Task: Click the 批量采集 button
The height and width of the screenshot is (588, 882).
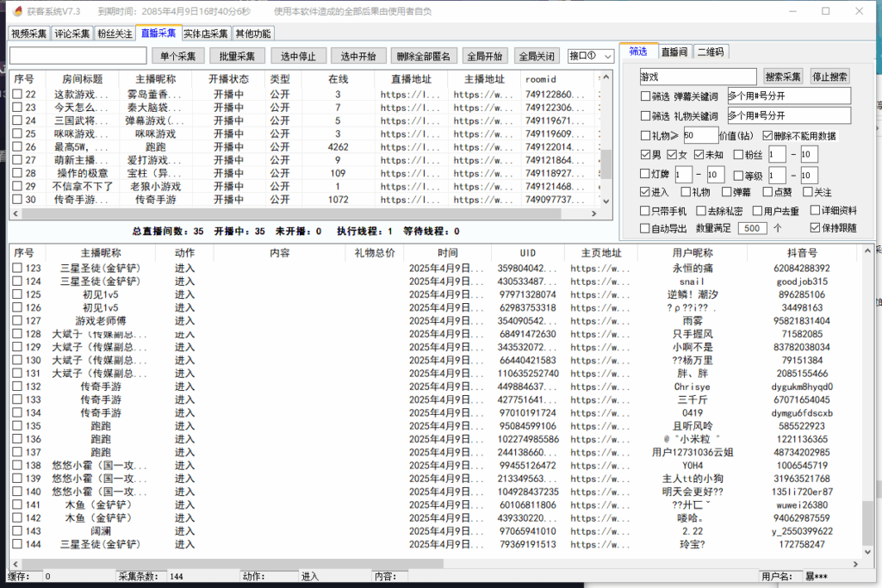Action: (237, 56)
